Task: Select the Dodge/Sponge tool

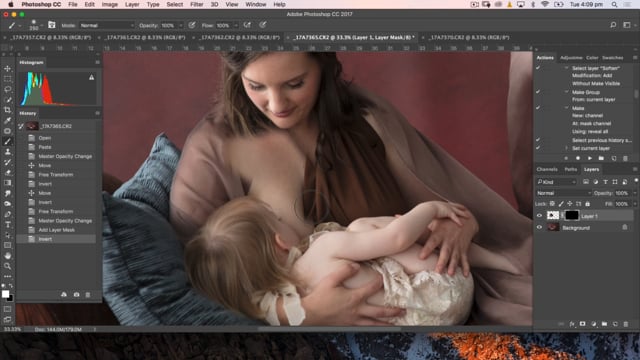Action: pyautogui.click(x=7, y=204)
